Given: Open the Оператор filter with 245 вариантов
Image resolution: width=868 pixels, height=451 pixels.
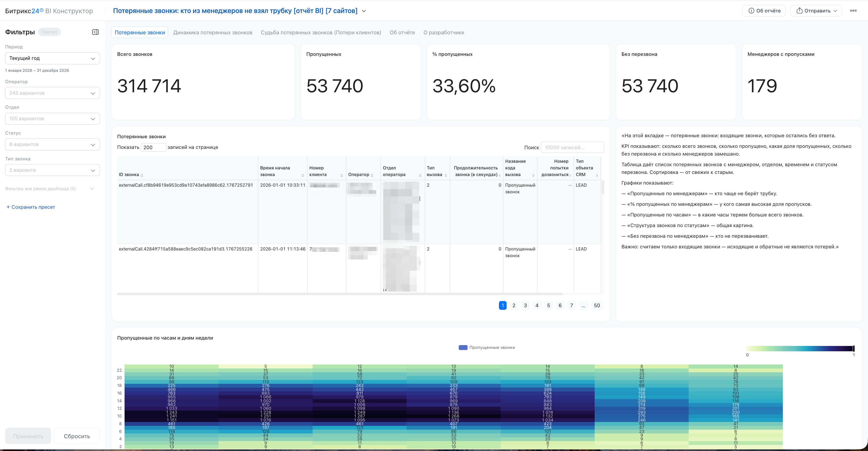Looking at the screenshot, I should (53, 93).
